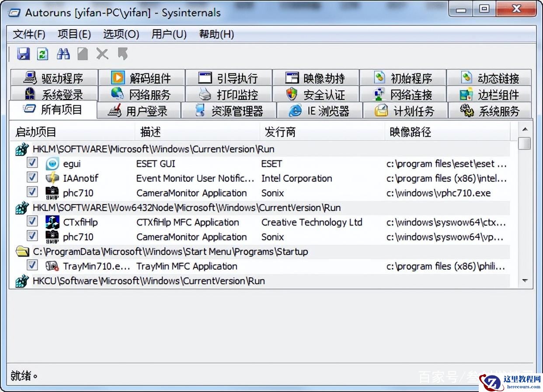
Task: Switch to the 资源管理器 tab
Action: (x=229, y=111)
